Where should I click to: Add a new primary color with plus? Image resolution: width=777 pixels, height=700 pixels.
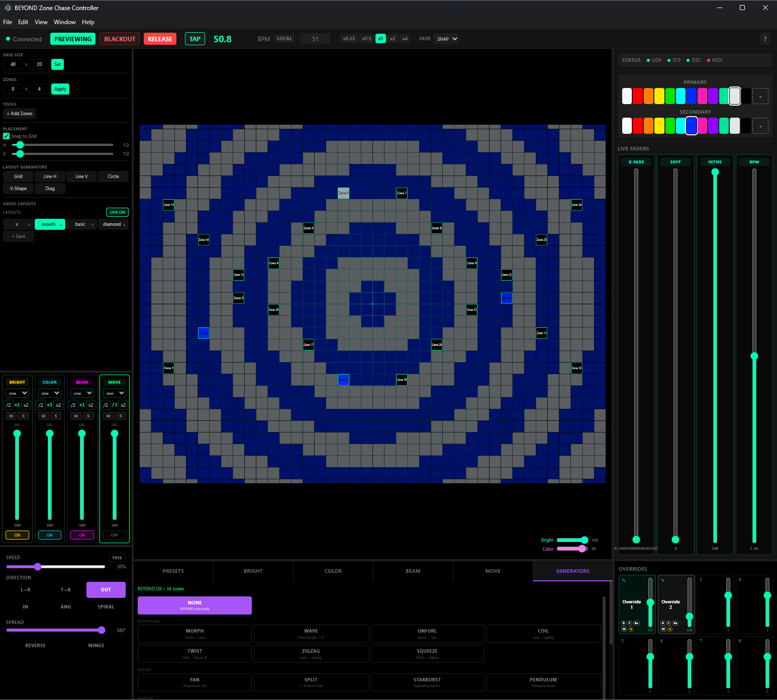(760, 96)
